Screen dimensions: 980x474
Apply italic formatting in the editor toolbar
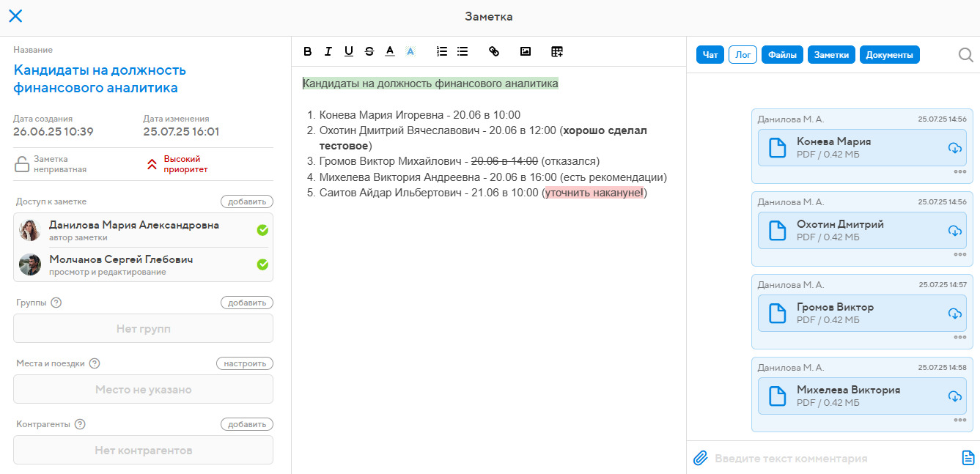pyautogui.click(x=328, y=51)
